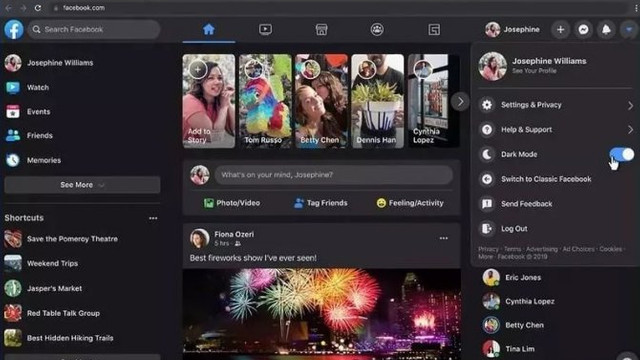Open the Watch video tab

tap(265, 29)
